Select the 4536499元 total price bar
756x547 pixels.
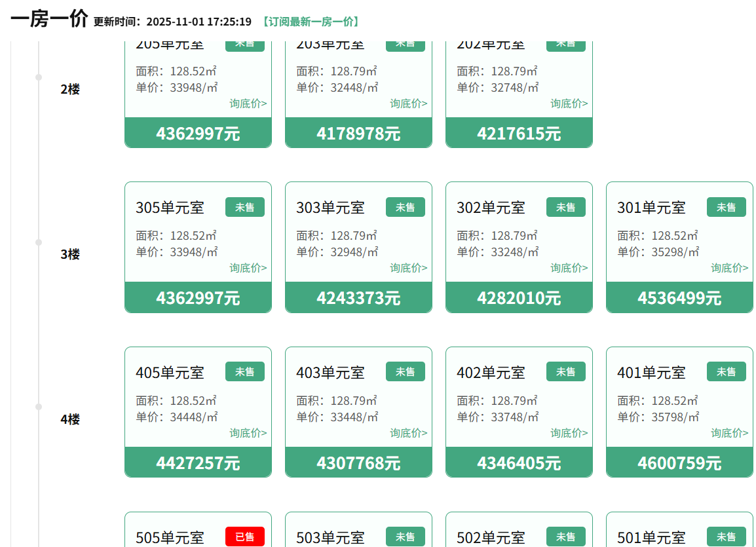pos(679,298)
